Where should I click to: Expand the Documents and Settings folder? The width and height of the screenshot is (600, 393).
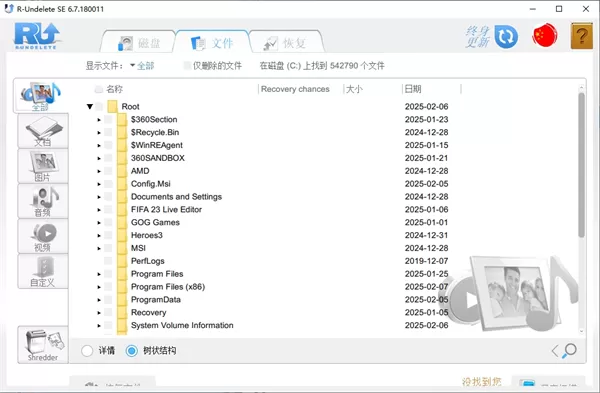[x=99, y=197]
